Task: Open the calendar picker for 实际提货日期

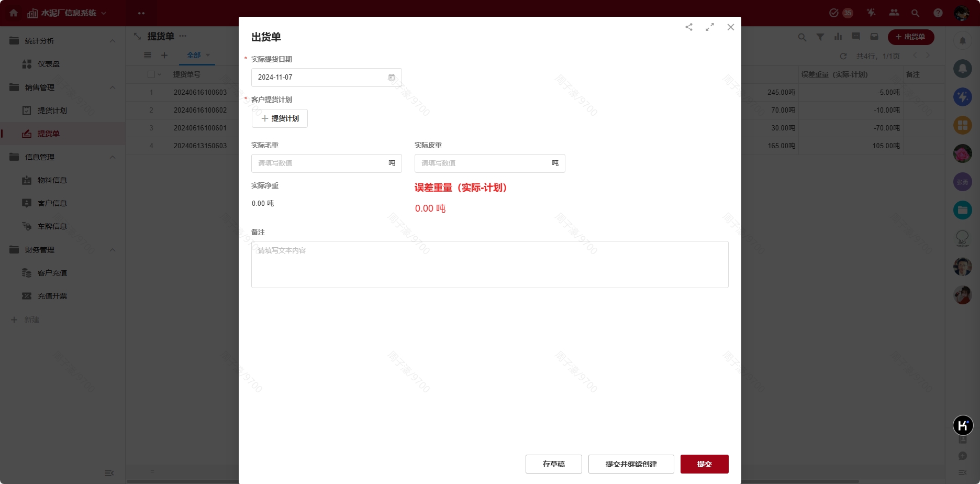Action: (392, 77)
